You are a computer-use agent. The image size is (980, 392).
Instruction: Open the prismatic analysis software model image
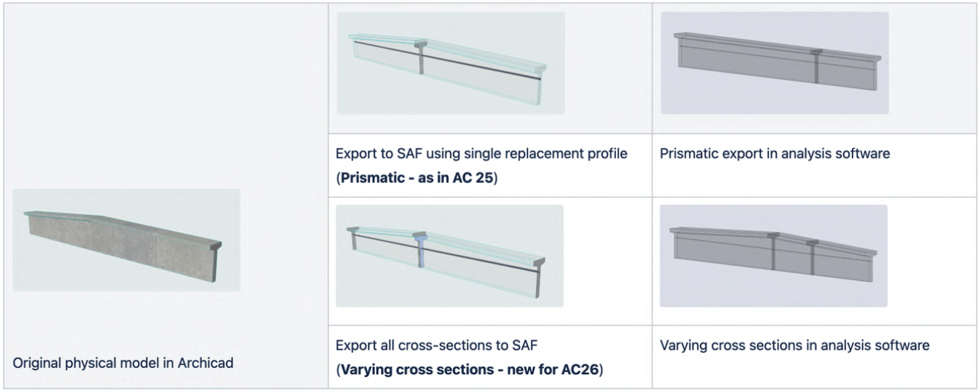pos(775,62)
